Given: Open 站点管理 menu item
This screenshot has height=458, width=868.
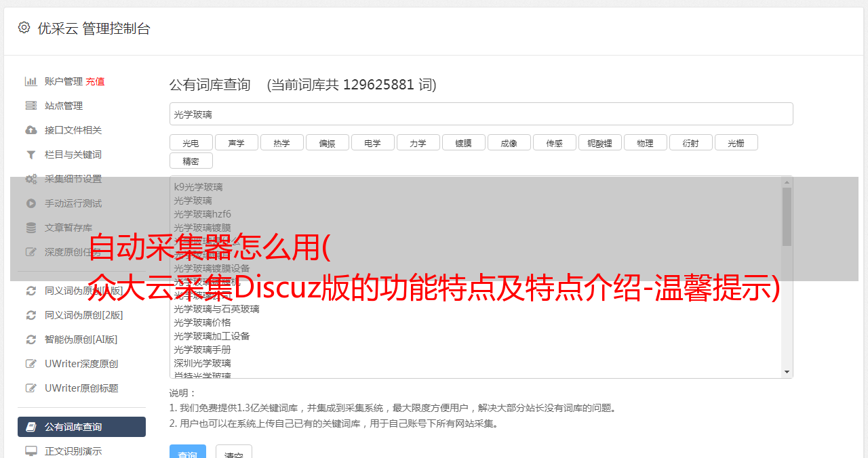Looking at the screenshot, I should tap(64, 106).
